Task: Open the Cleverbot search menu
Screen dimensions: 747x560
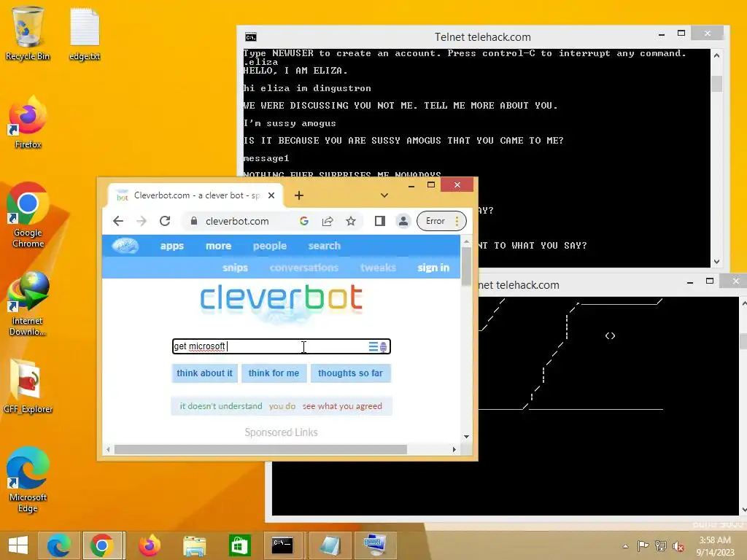Action: coord(325,246)
